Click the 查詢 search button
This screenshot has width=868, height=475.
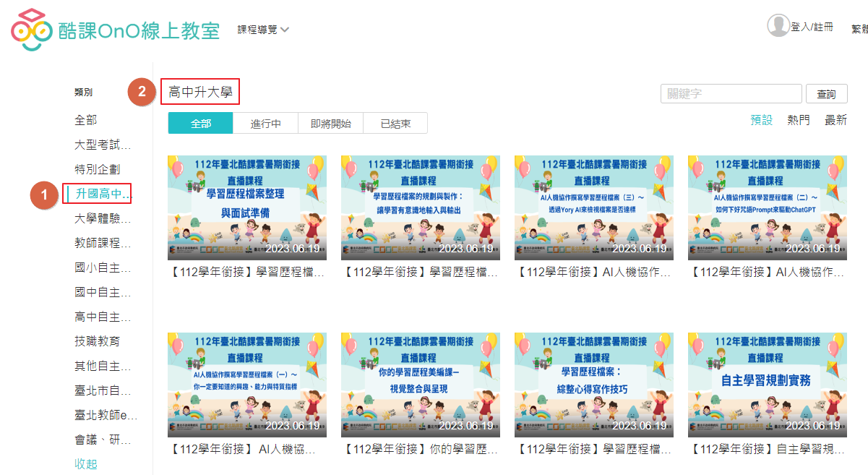click(826, 94)
